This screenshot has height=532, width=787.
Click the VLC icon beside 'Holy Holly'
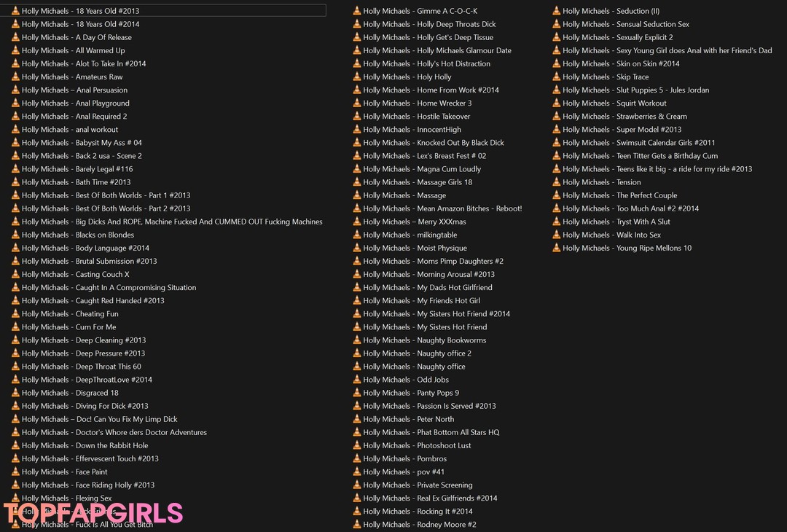[357, 77]
